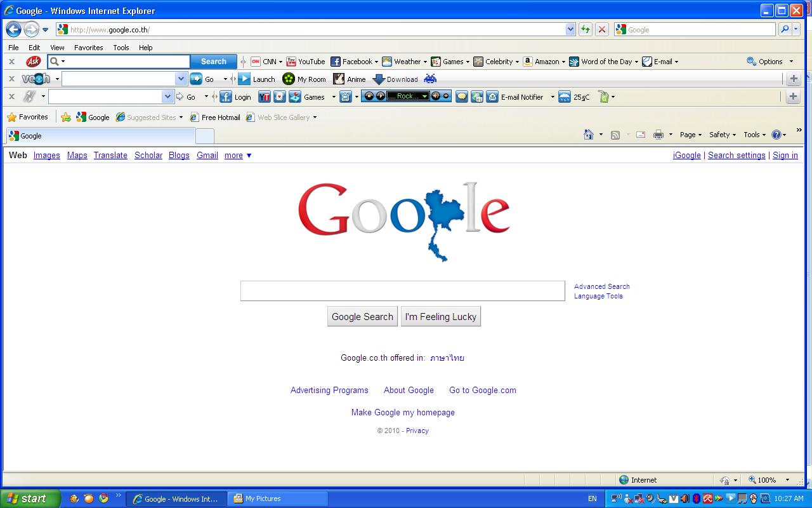Click the Ask toolbar logo icon
Viewport: 812px width, 508px height.
(33, 62)
